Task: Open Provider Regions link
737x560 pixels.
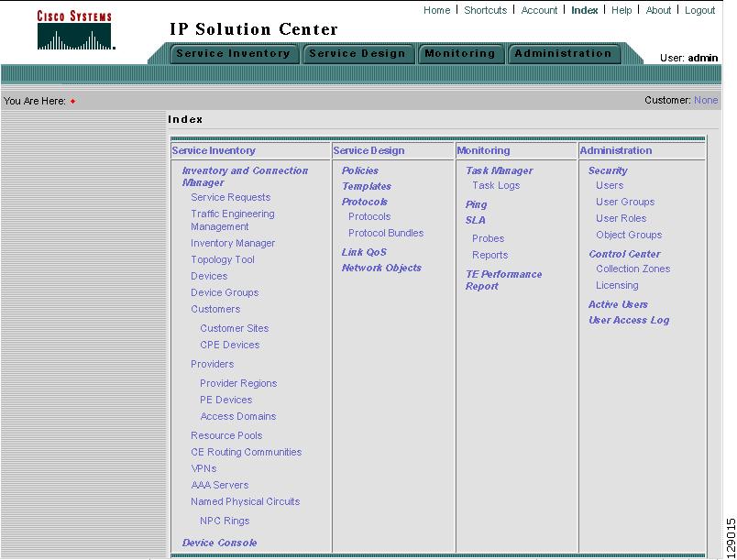Action: click(x=238, y=383)
